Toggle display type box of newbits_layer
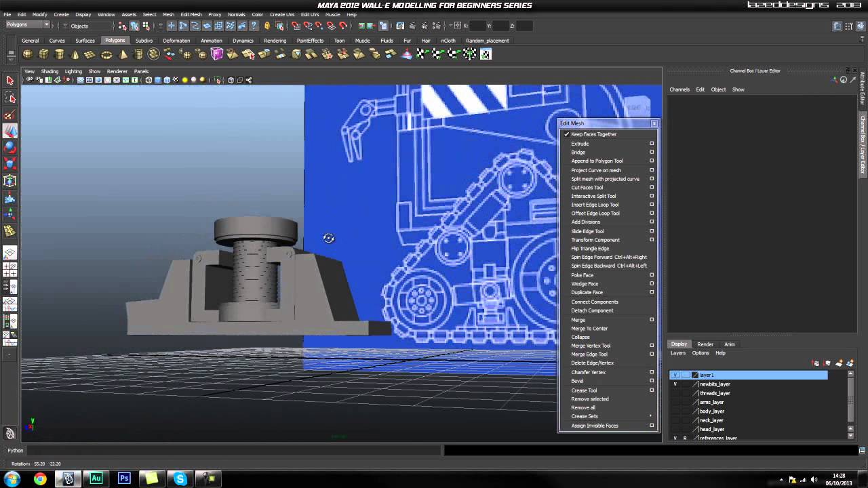 685,384
